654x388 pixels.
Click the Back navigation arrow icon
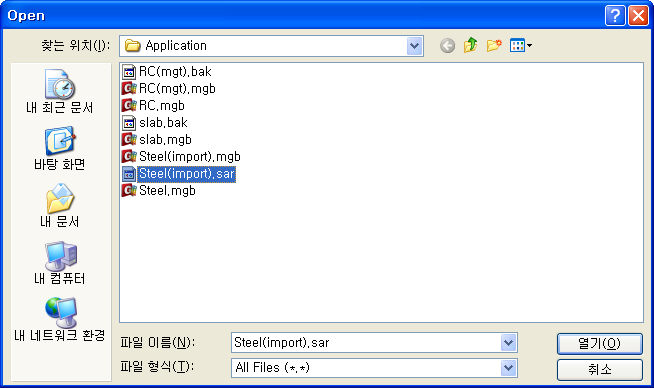coord(447,45)
